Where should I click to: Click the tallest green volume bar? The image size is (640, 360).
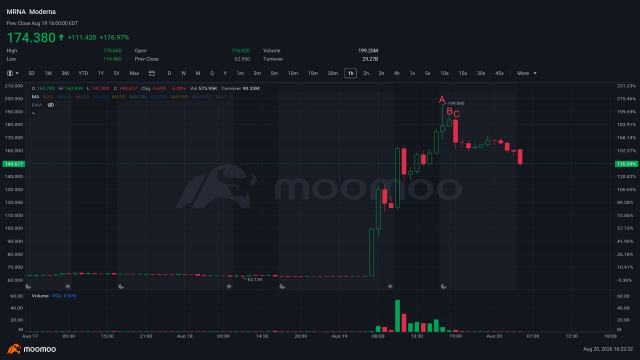(x=397, y=316)
